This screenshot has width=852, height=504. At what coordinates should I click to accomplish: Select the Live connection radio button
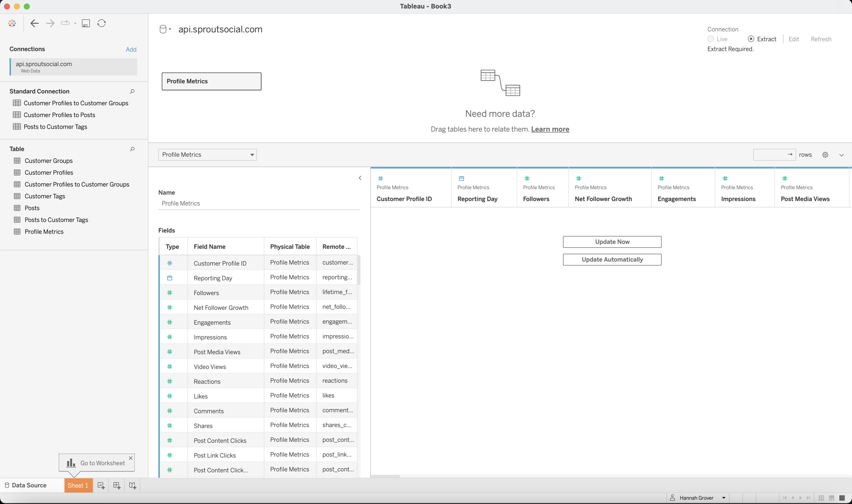(x=710, y=39)
